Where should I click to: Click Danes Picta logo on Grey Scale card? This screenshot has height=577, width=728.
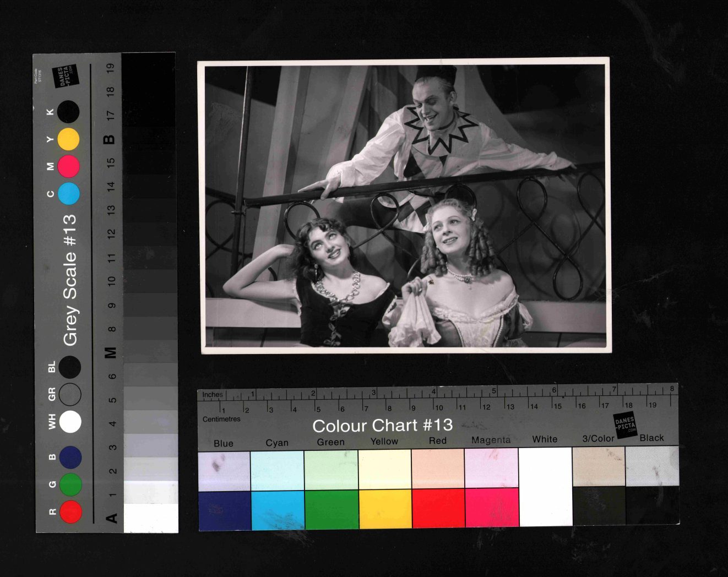(66, 77)
